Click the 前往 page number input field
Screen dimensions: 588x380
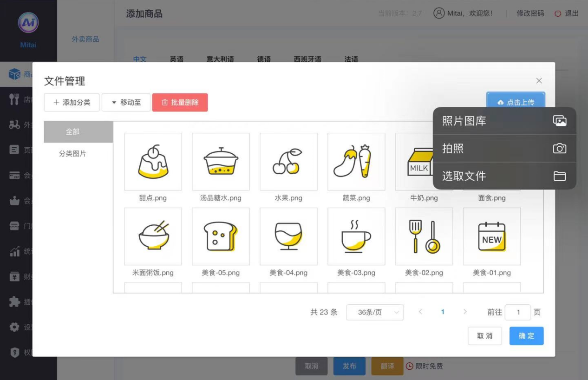point(518,312)
